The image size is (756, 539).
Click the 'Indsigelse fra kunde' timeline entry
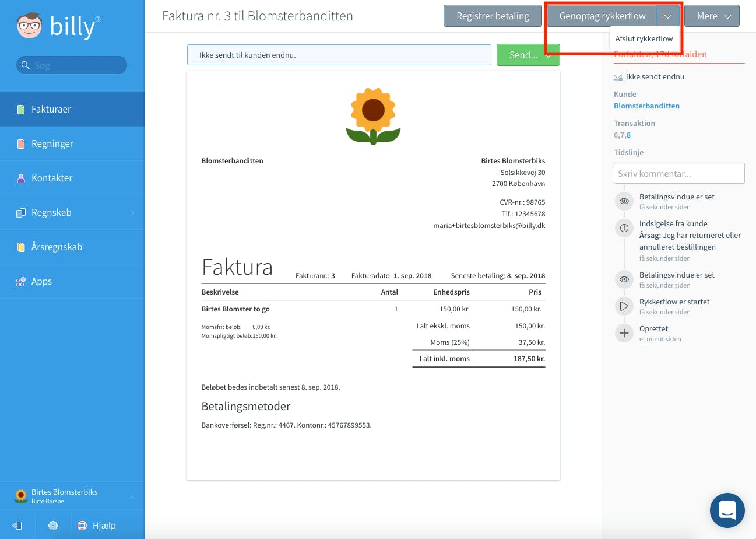[x=673, y=223]
